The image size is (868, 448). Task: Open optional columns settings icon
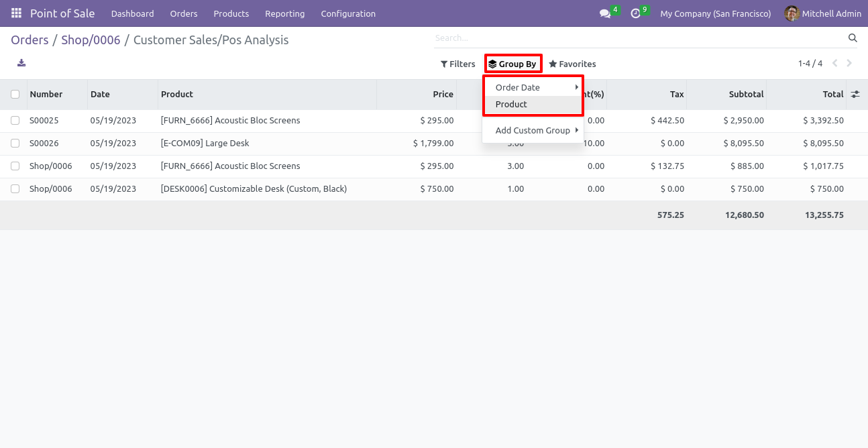(855, 95)
